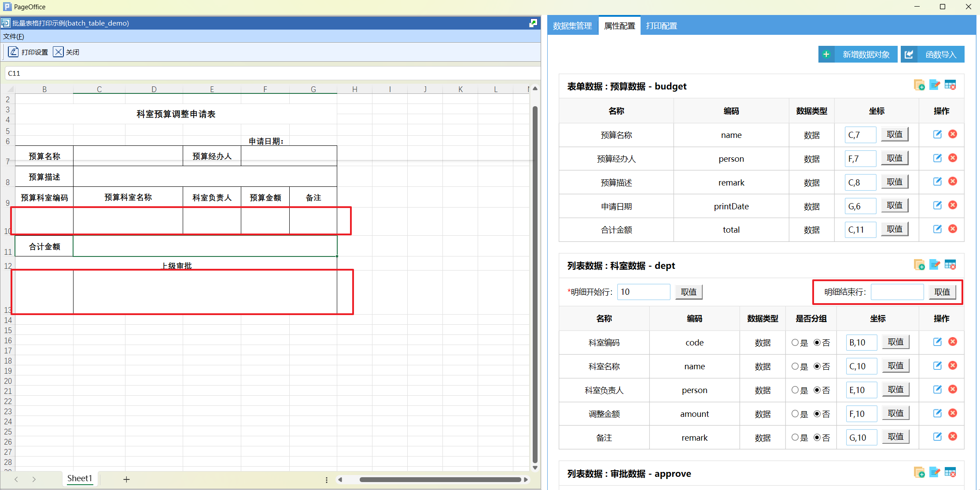Open the 文件(F) menu

tap(14, 37)
